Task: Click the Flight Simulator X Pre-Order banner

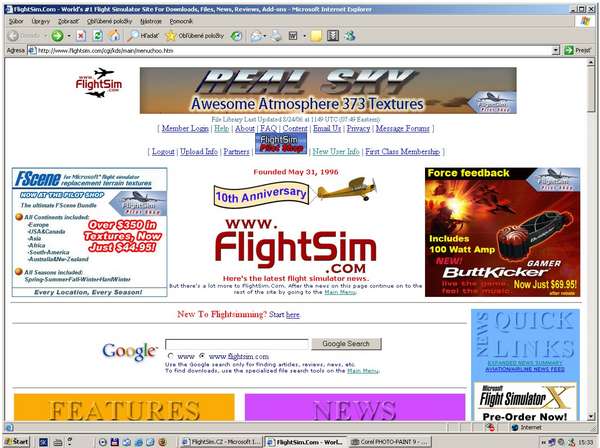Action: 525,402
